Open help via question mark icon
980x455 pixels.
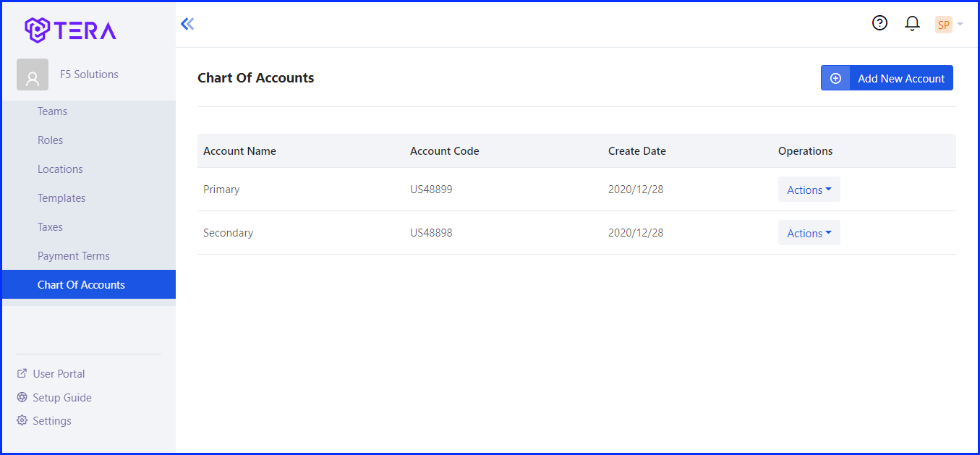click(879, 23)
